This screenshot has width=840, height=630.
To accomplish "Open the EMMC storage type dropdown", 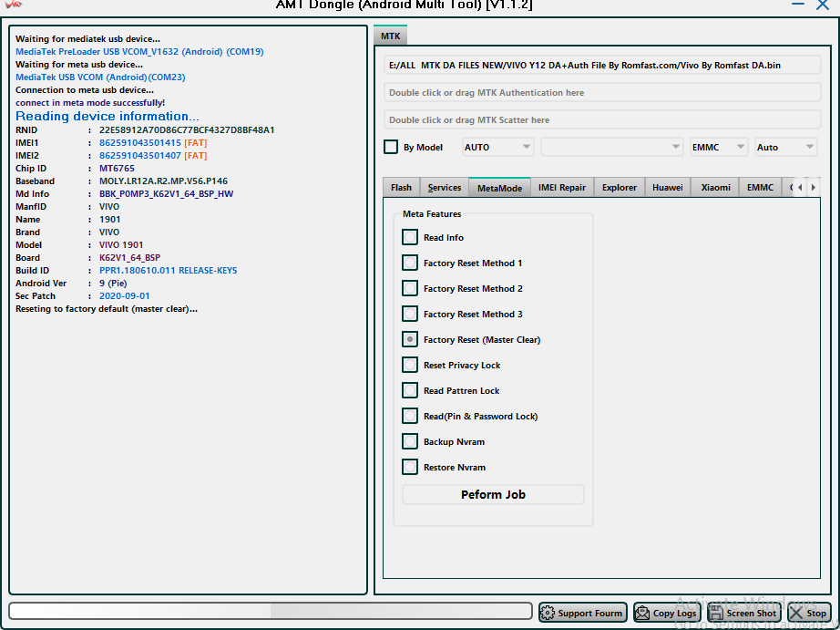I will click(x=719, y=147).
